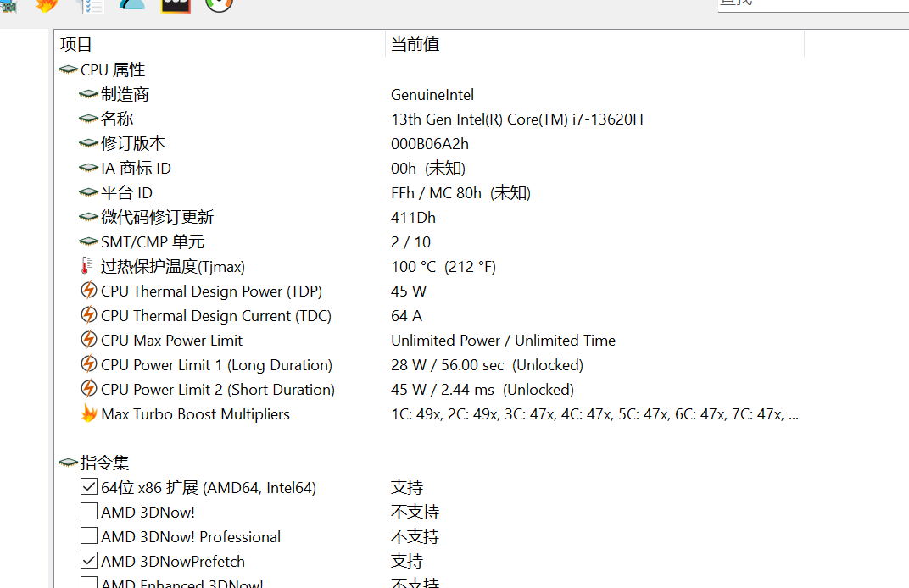Select the 45 W value in the TDP row
The width and height of the screenshot is (909, 588).
click(x=409, y=291)
